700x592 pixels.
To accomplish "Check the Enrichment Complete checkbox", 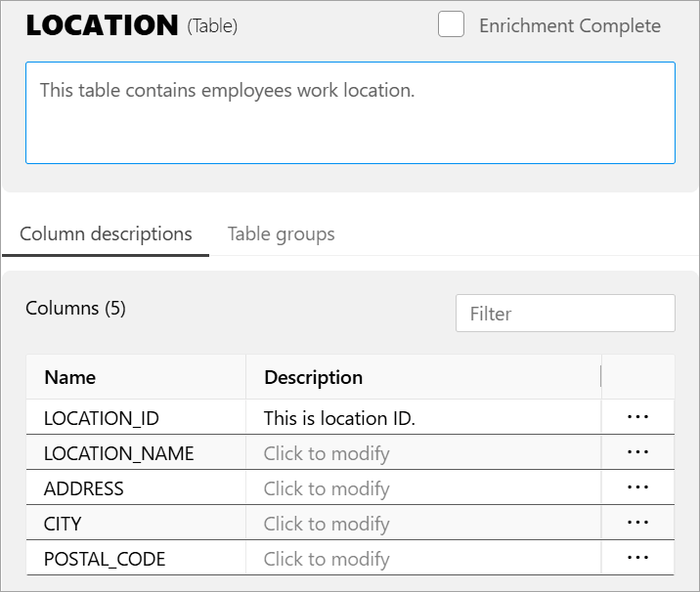I will tap(451, 25).
